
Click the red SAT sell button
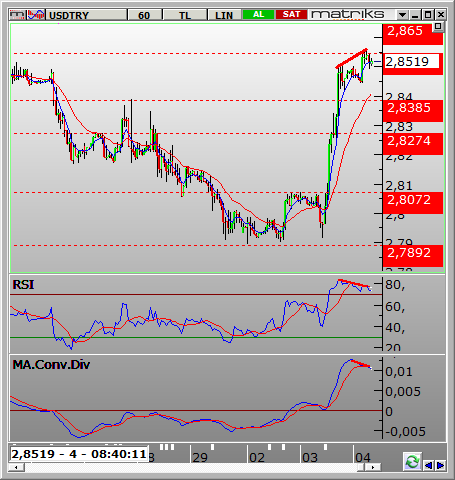(x=291, y=14)
